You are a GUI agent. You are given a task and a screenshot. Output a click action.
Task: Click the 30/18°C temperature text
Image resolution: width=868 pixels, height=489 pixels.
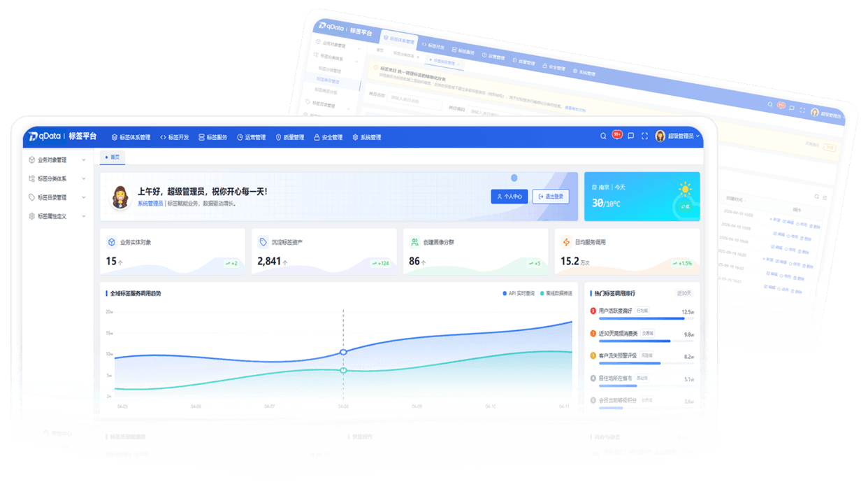click(x=606, y=204)
